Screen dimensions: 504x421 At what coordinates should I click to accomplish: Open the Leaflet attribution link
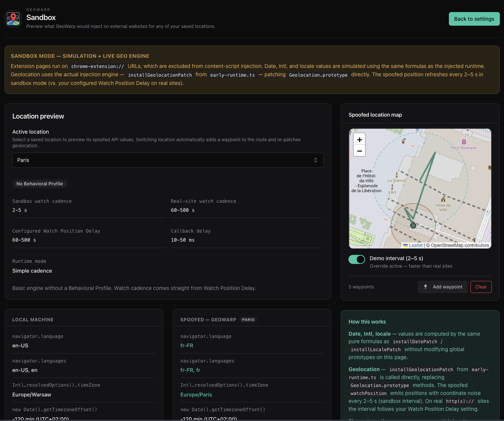pos(415,245)
